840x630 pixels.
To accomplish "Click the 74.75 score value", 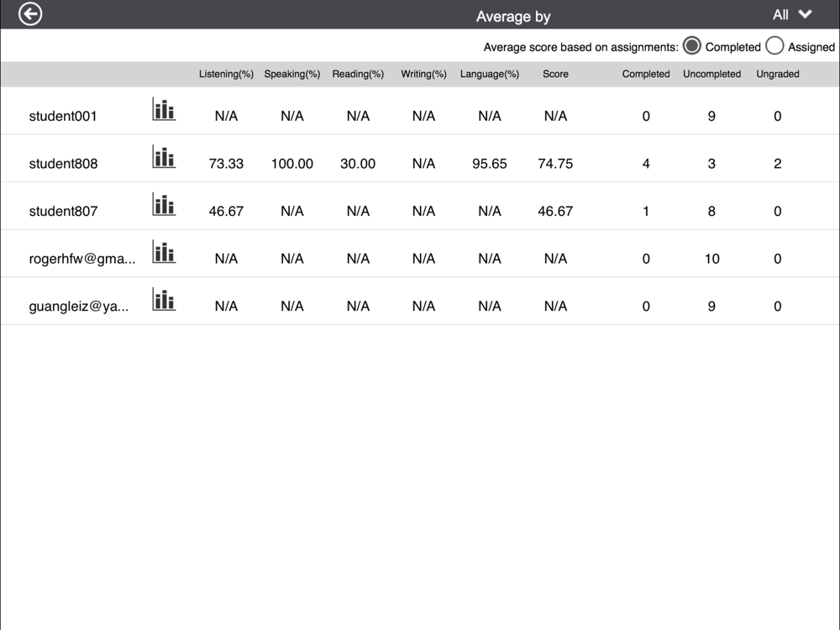I will [x=555, y=164].
